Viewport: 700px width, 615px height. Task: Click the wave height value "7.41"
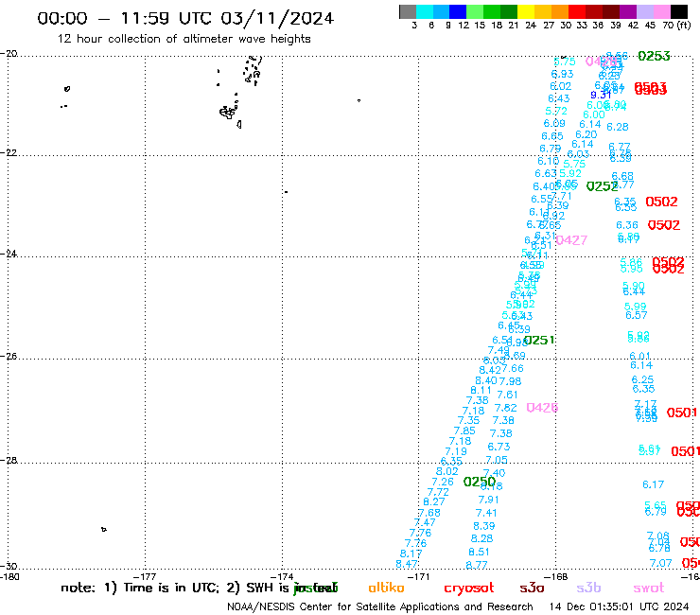click(x=486, y=513)
